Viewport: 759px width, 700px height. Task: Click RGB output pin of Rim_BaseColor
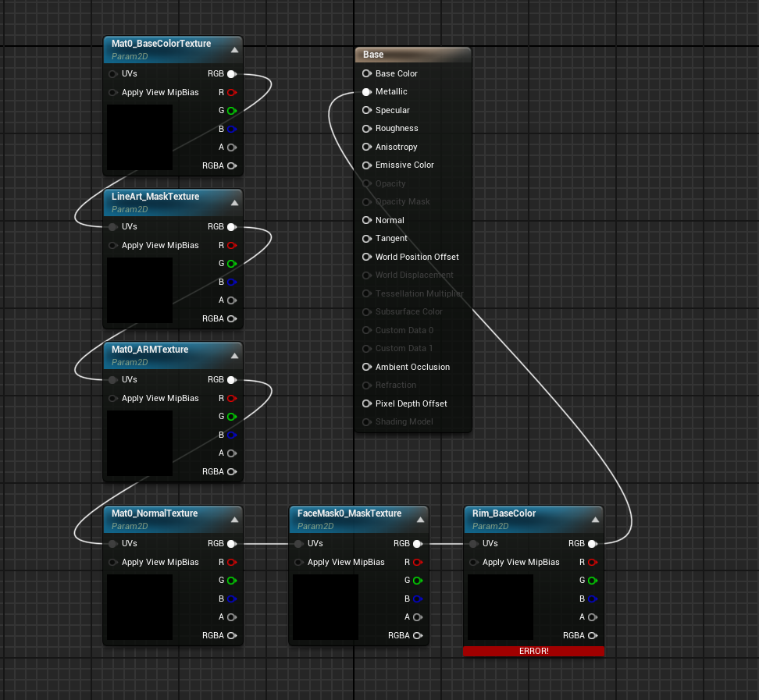coord(593,544)
